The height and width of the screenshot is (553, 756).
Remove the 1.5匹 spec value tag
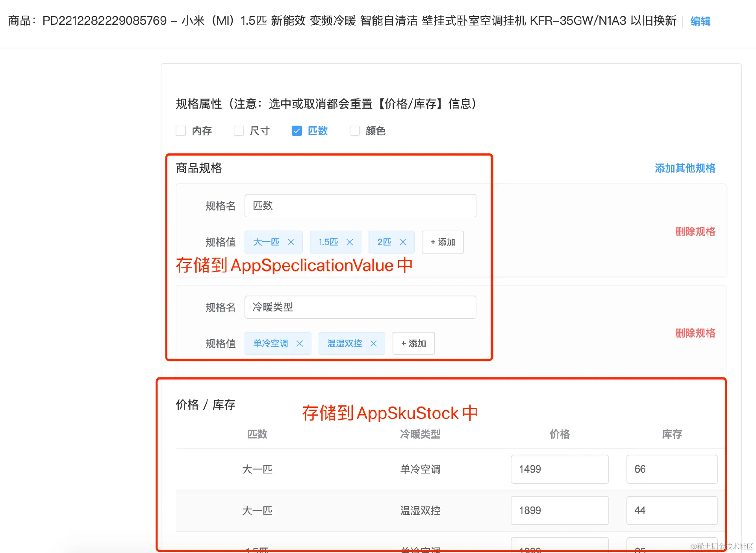tap(350, 242)
